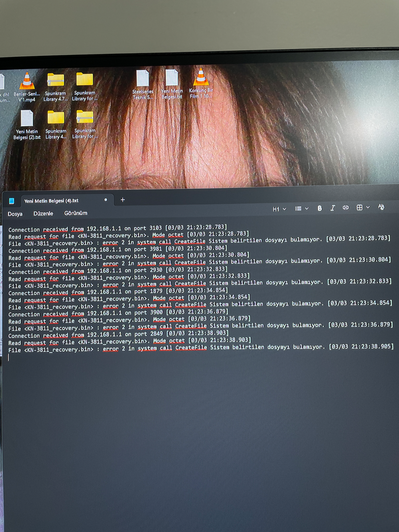
Task: Click File error line stamped 21:23:28.783
Action: pyautogui.click(x=199, y=241)
